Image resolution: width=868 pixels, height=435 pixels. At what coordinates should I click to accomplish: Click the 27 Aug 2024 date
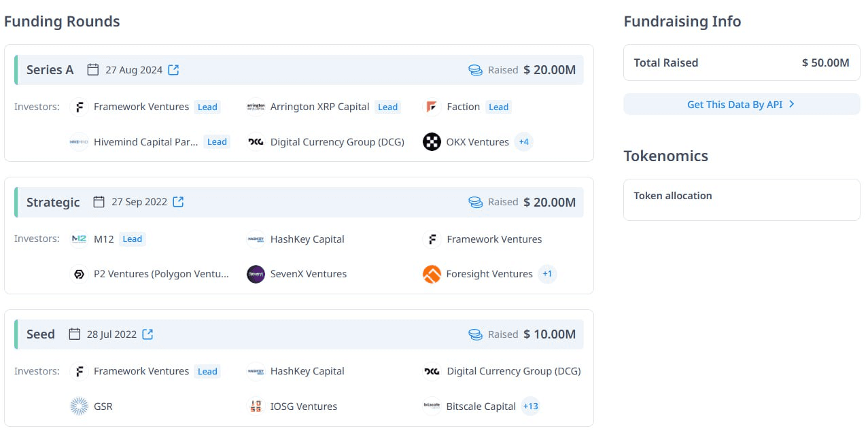click(x=134, y=70)
